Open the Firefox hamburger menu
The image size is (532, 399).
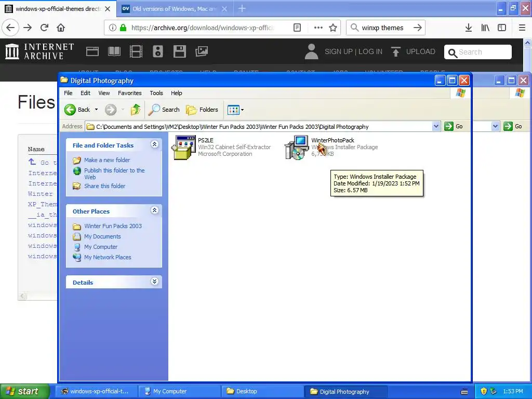point(522,28)
